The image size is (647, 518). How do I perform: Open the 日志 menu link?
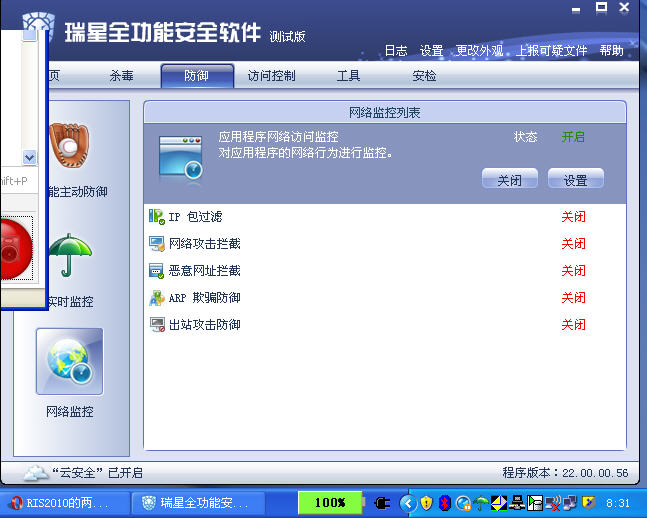396,51
